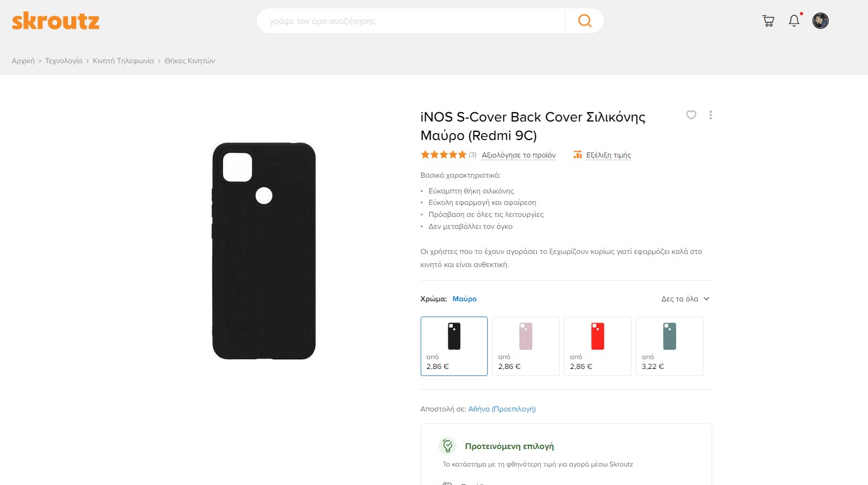Click the skroutz logo

coord(56,21)
